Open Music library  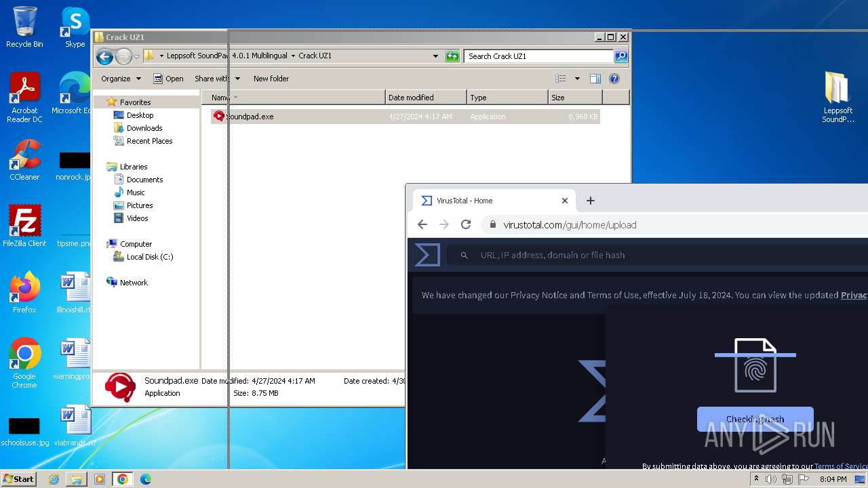coord(136,192)
